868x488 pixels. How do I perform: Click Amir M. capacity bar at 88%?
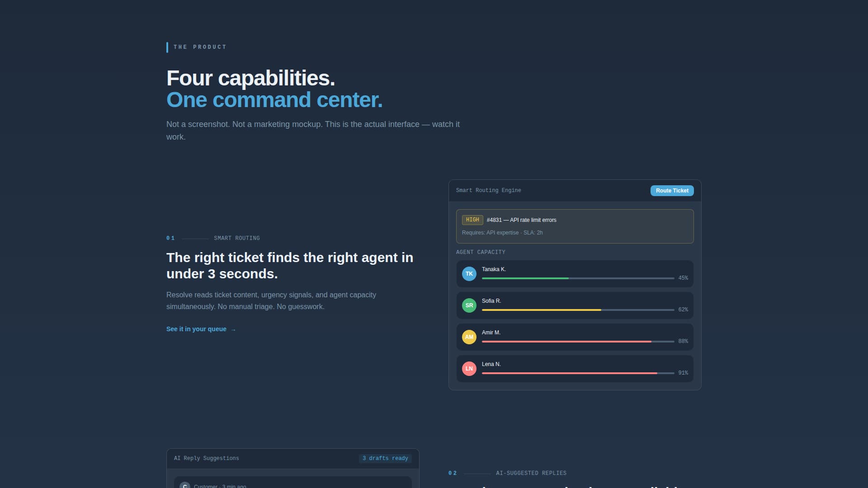tap(578, 342)
